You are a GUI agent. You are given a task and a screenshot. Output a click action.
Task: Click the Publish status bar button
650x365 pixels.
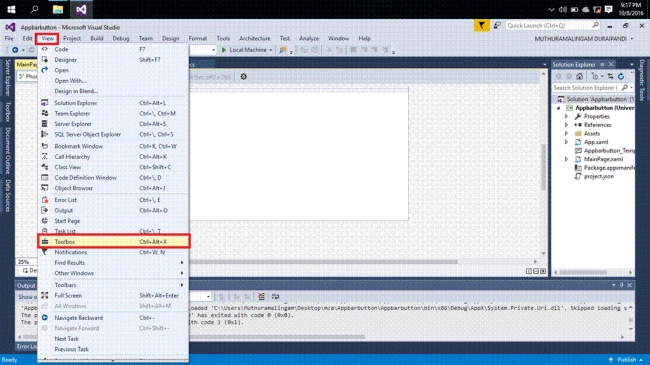pos(626,360)
